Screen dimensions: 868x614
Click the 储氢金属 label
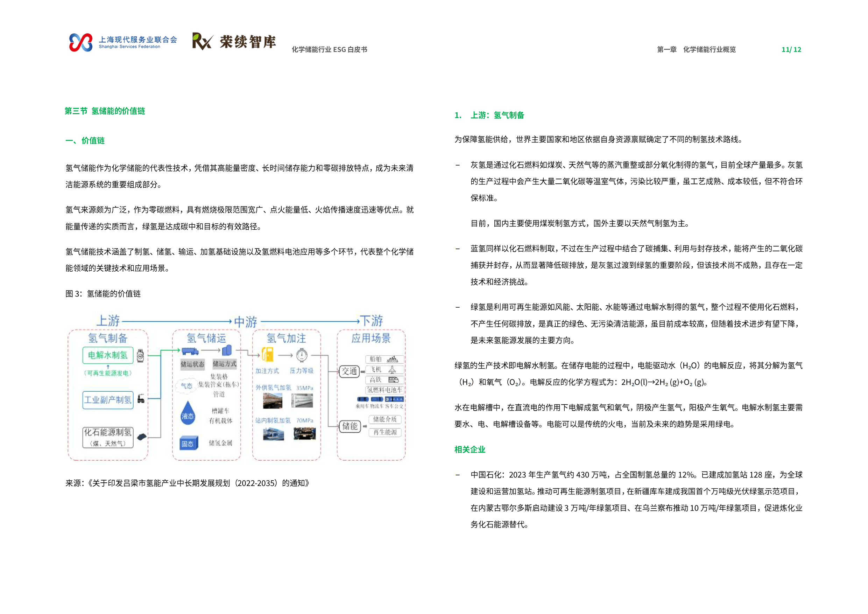coord(220,443)
